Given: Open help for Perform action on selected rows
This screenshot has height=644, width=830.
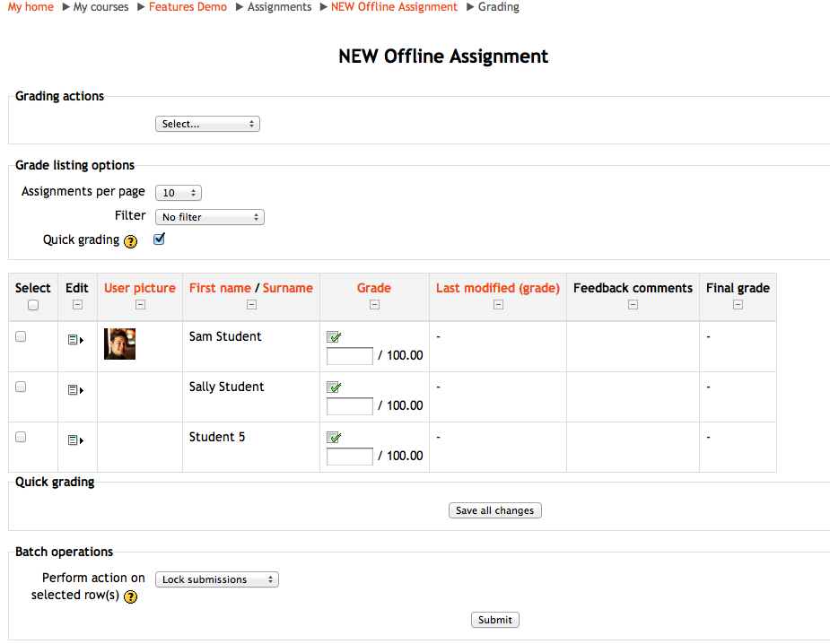Looking at the screenshot, I should click(130, 596).
